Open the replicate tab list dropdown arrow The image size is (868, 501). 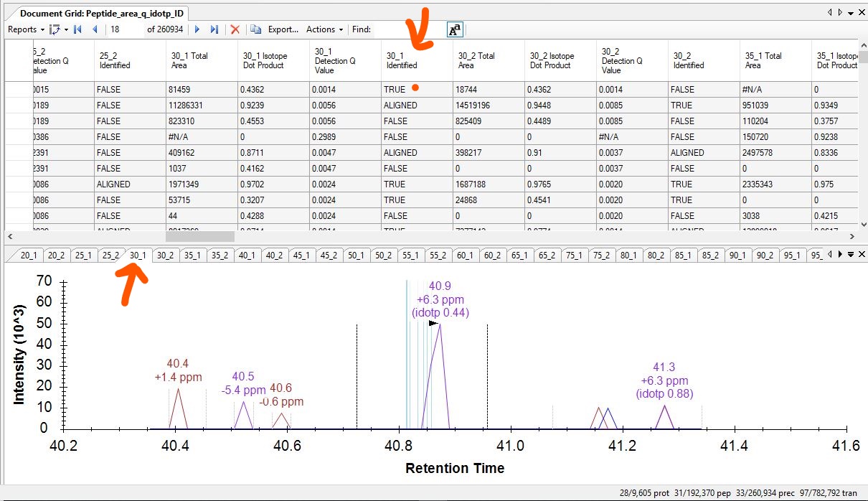850,254
